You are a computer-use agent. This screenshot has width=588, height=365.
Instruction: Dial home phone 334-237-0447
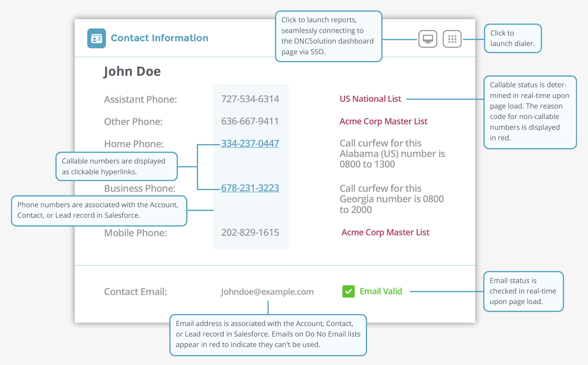250,143
